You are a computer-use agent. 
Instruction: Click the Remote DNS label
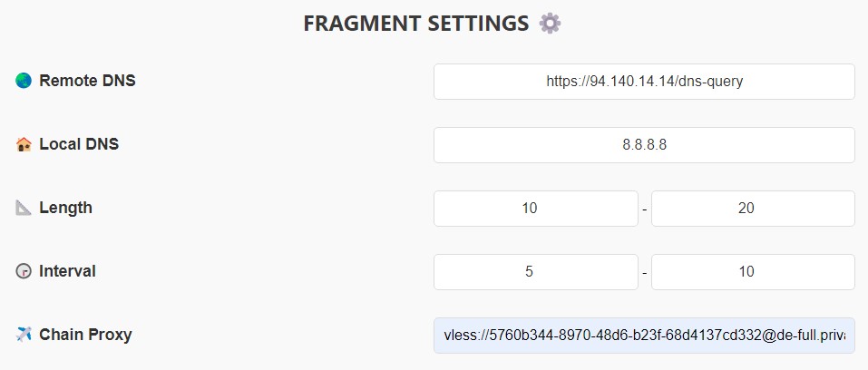pyautogui.click(x=87, y=81)
